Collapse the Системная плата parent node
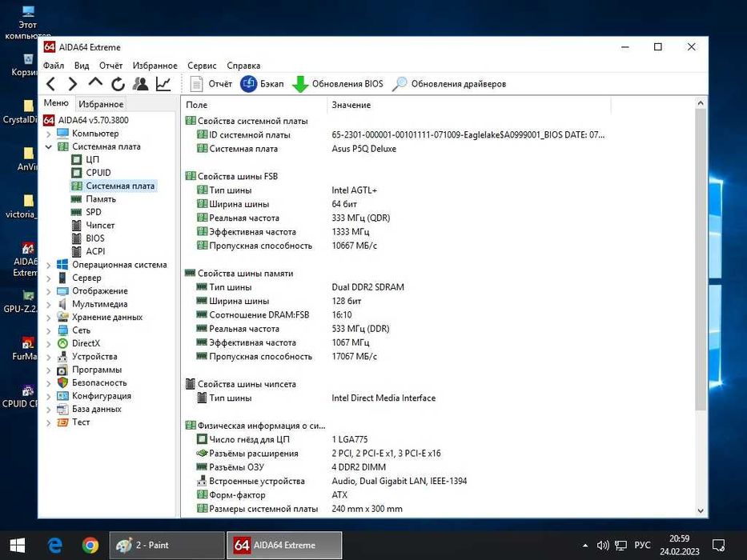Screen dimensions: 747x560 (48, 146)
